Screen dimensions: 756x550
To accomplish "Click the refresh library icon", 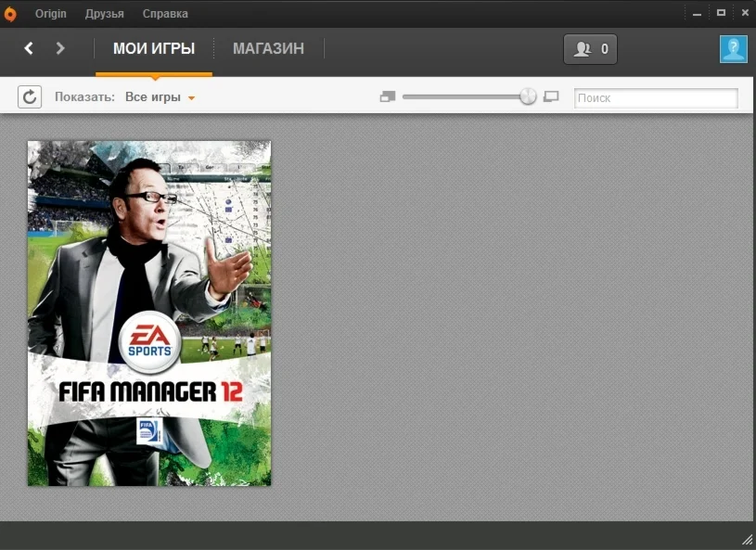I will [x=29, y=96].
